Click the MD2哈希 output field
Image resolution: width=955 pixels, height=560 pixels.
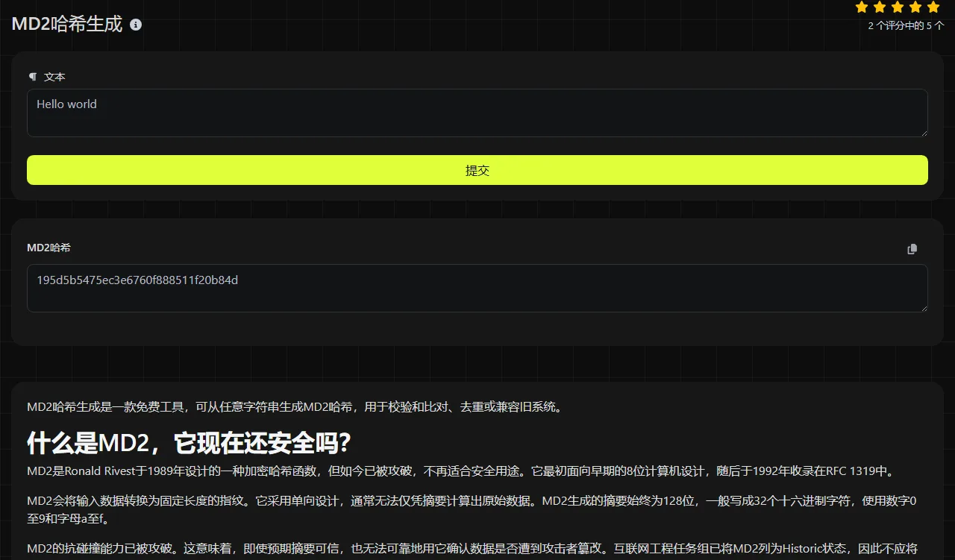click(x=477, y=288)
